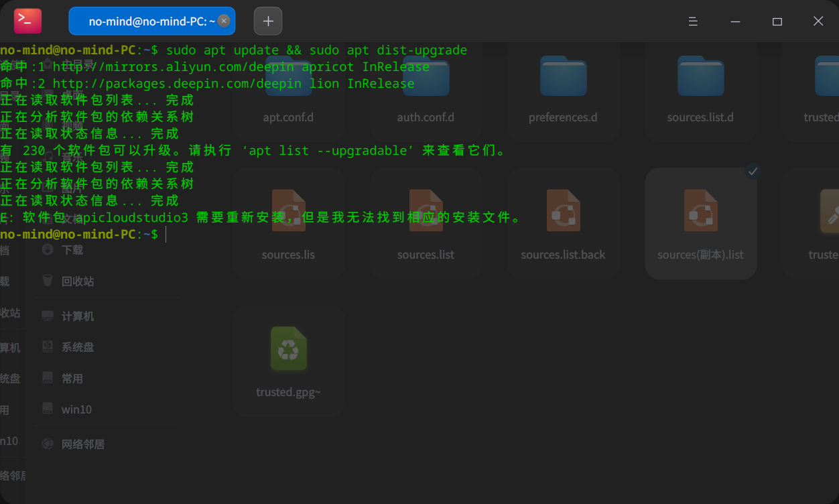
Task: Click the preferences.d folder name label
Action: pos(563,118)
